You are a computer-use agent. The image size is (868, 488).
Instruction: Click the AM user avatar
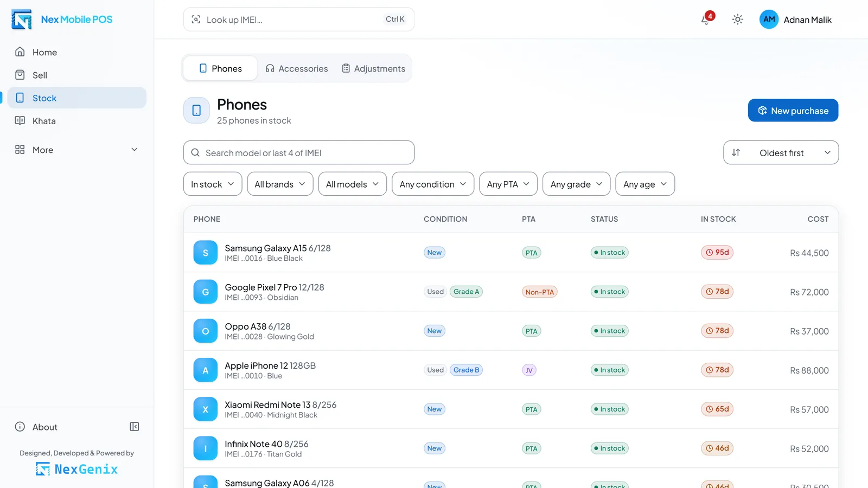point(769,20)
